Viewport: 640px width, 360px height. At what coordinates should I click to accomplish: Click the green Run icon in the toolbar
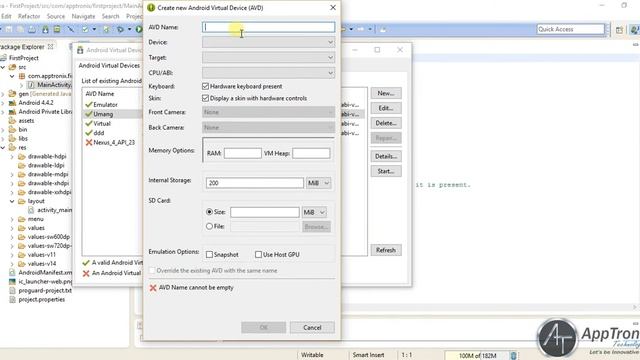(x=139, y=29)
